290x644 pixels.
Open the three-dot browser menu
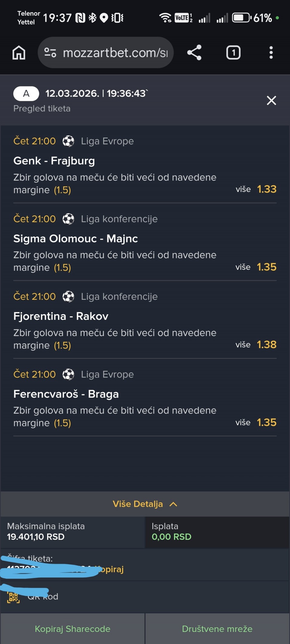(x=271, y=53)
